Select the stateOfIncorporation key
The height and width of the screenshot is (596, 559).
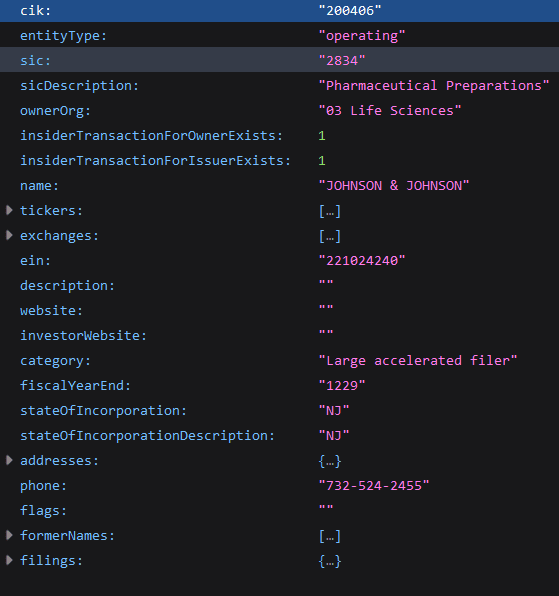point(103,411)
